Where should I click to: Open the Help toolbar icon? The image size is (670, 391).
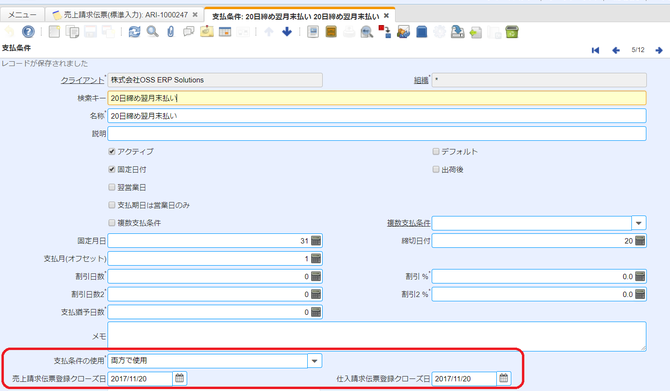pyautogui.click(x=28, y=32)
